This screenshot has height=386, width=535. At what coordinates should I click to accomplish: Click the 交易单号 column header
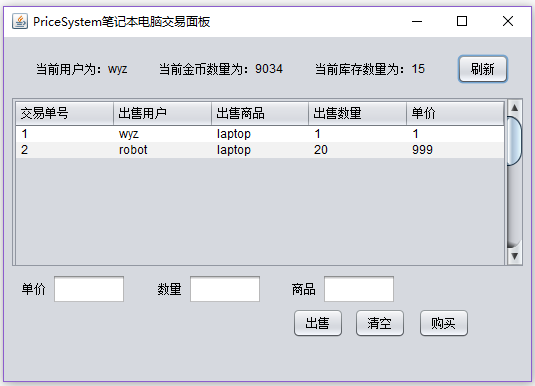coord(64,113)
